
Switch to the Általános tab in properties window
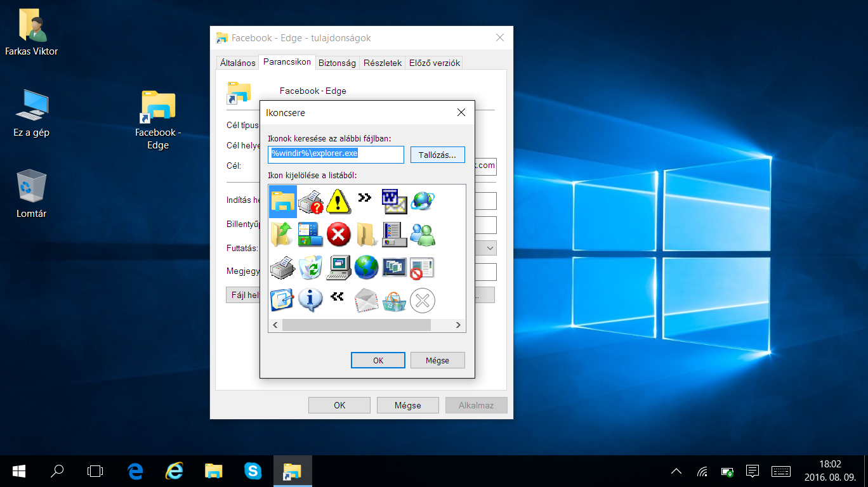[x=237, y=63]
